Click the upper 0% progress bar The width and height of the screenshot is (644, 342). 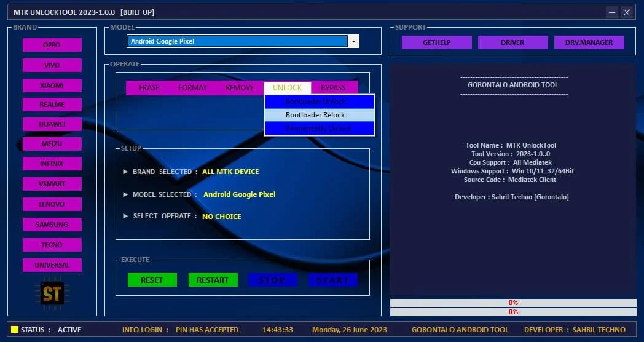[513, 303]
